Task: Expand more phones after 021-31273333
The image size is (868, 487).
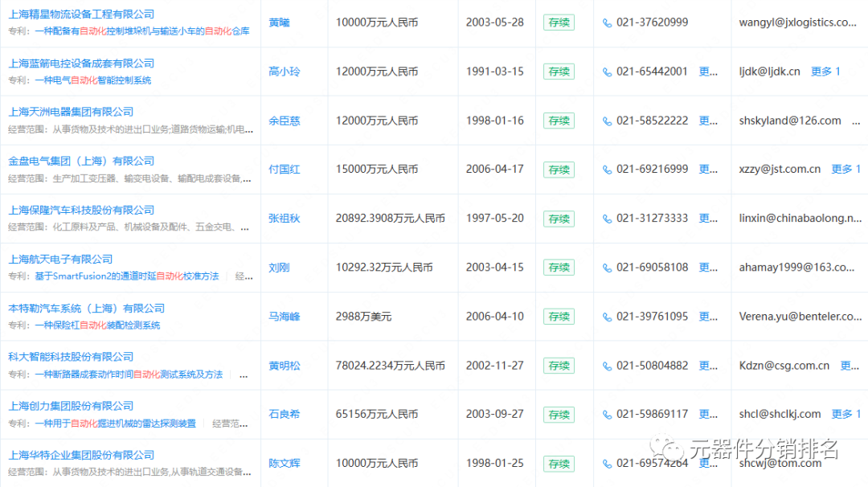Action: pos(708,218)
